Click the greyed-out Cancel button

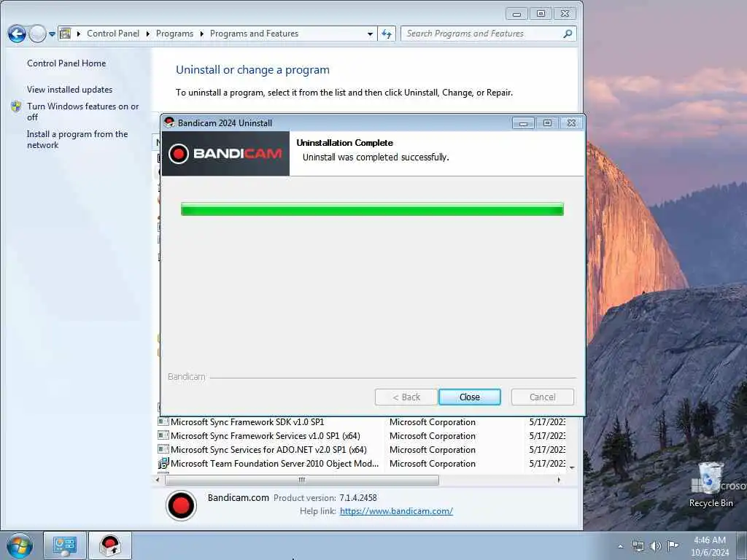[542, 397]
